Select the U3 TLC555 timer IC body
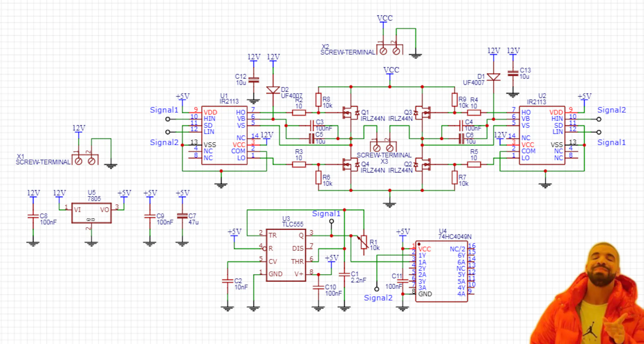Image resolution: width=644 pixels, height=344 pixels. point(286,255)
